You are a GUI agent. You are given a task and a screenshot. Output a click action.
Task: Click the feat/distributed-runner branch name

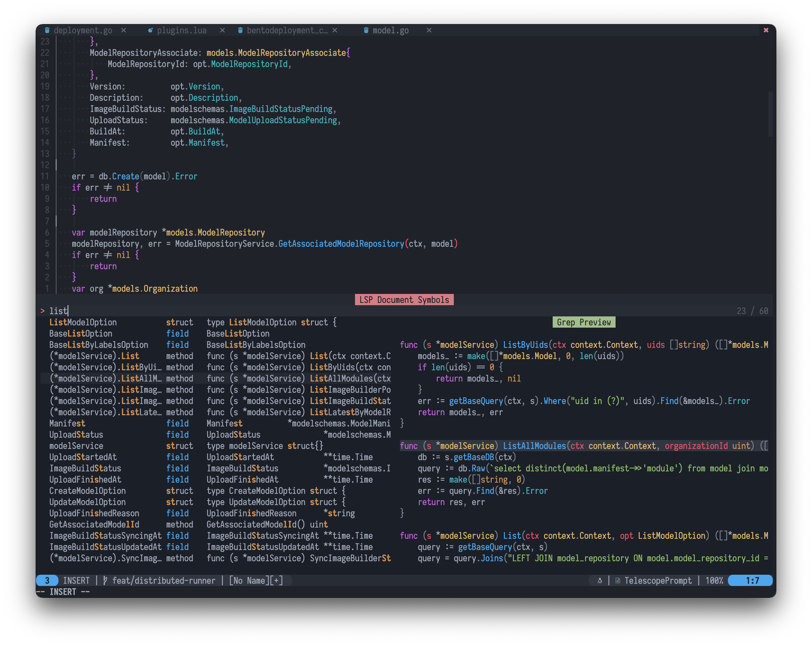tap(164, 580)
